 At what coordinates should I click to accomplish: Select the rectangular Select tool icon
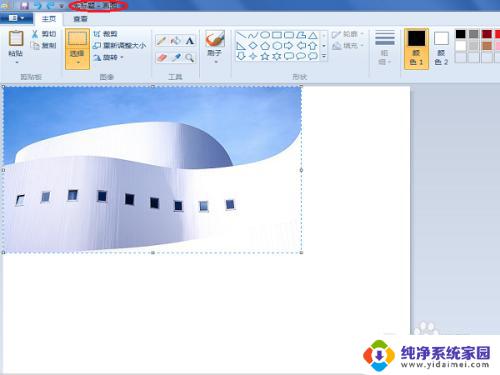(77, 38)
